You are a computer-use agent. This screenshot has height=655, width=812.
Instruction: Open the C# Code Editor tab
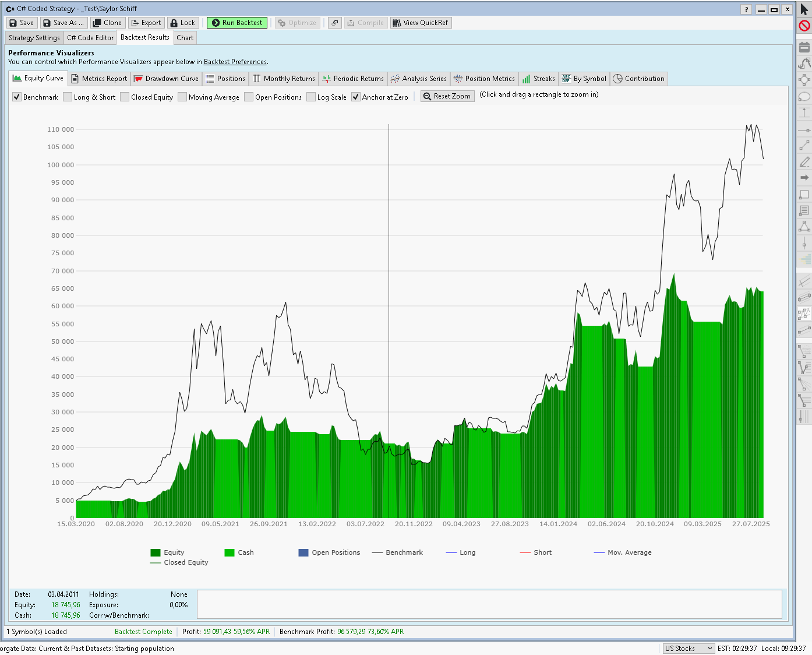(x=90, y=38)
